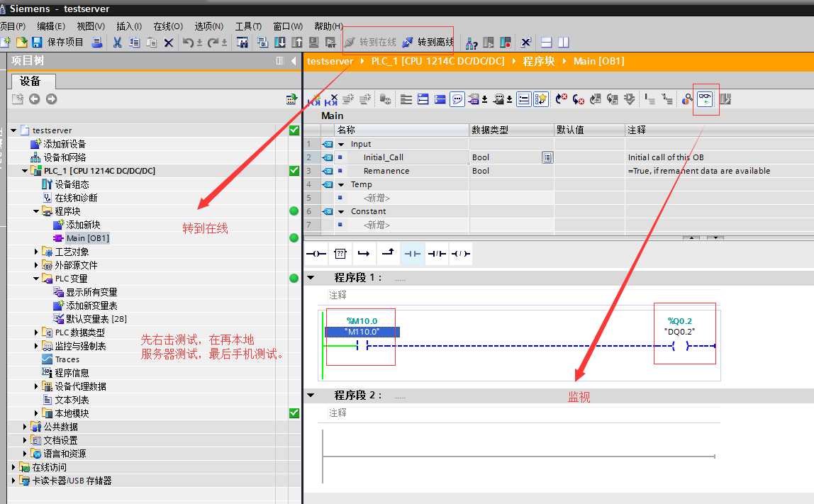This screenshot has width=814, height=504.
Task: Expand the 监控与强制表 folder
Action: click(36, 346)
